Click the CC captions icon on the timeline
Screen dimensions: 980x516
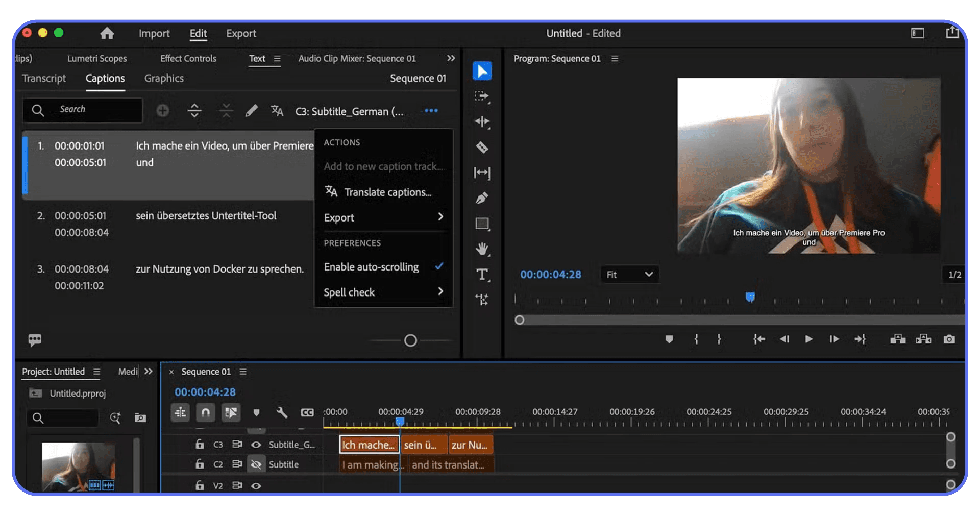click(x=307, y=412)
